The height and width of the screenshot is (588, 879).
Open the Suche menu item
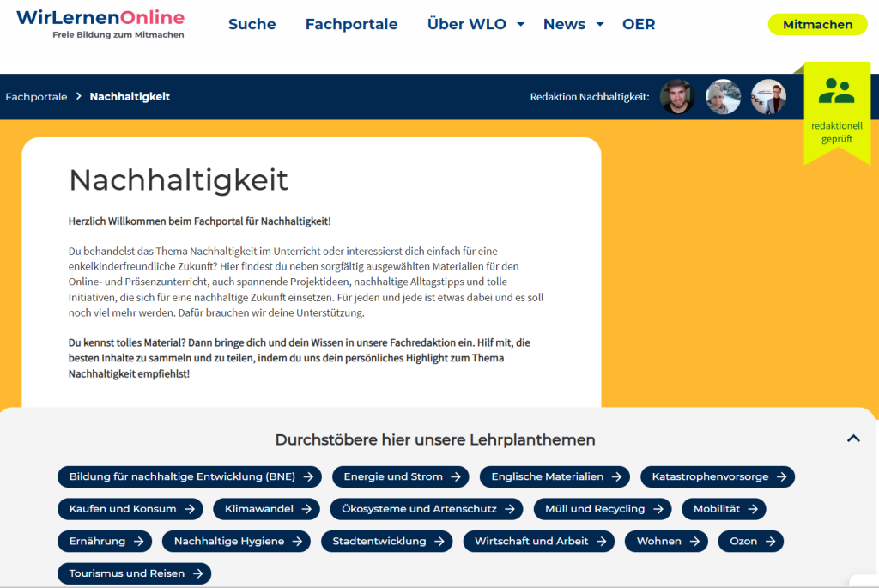point(252,24)
